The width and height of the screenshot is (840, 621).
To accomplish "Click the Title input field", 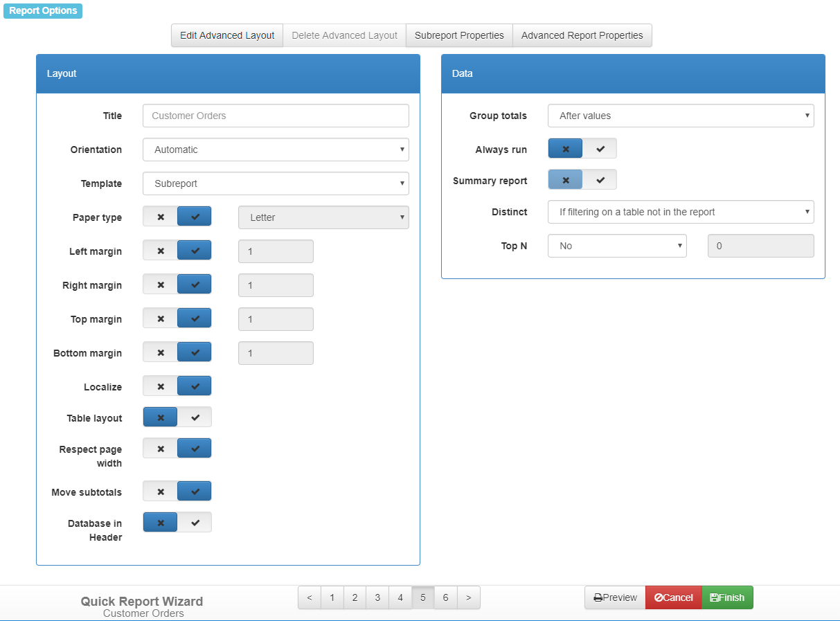I will pyautogui.click(x=276, y=116).
